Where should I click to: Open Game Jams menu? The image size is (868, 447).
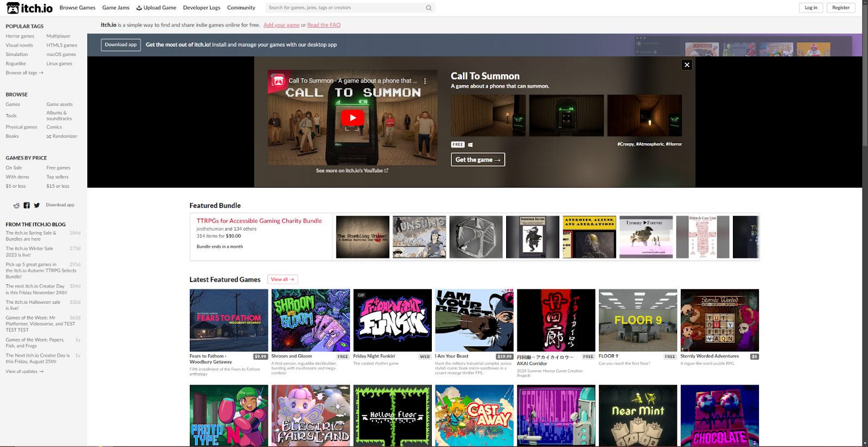(116, 8)
